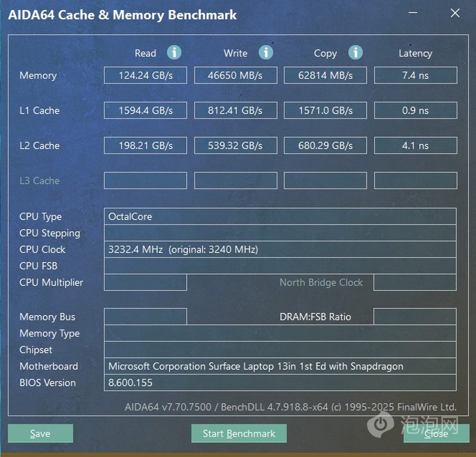Image resolution: width=476 pixels, height=457 pixels.
Task: Click the greyed L3 Cache label
Action: point(40,181)
